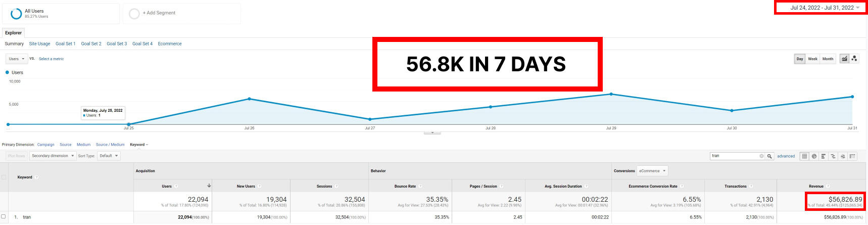
Task: Click the empty Add Segment circle
Action: point(134,14)
